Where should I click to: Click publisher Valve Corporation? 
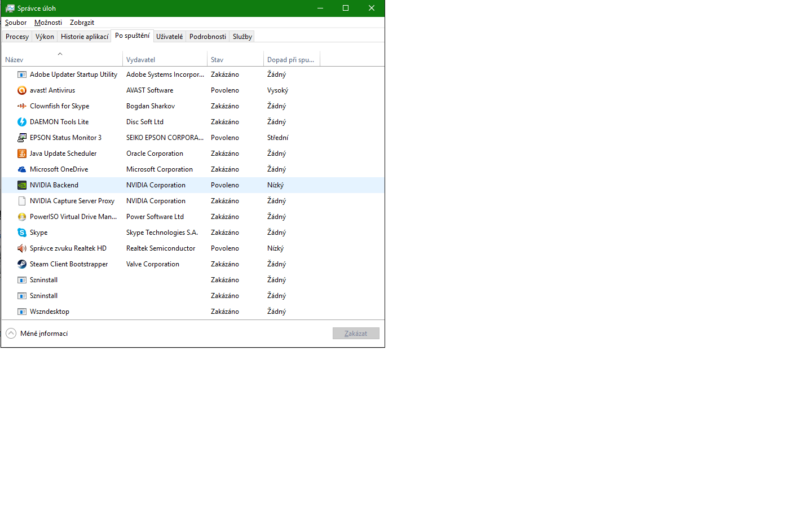(153, 264)
